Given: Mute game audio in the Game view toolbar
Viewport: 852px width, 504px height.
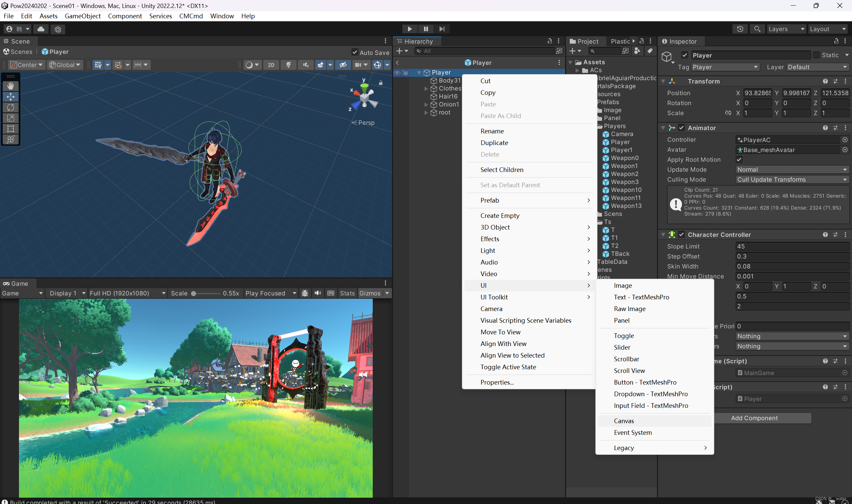Looking at the screenshot, I should tap(317, 293).
